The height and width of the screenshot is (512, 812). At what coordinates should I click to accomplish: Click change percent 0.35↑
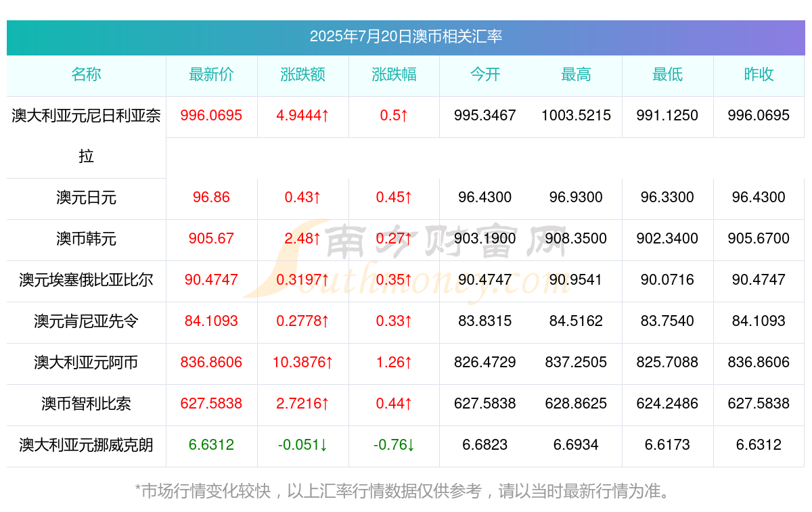click(x=394, y=280)
